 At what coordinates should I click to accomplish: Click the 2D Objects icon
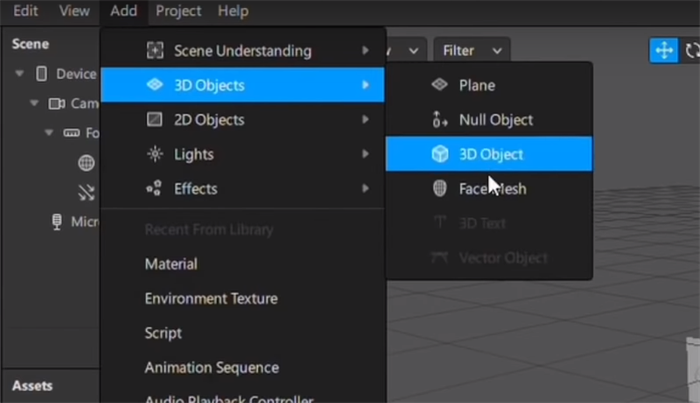154,120
